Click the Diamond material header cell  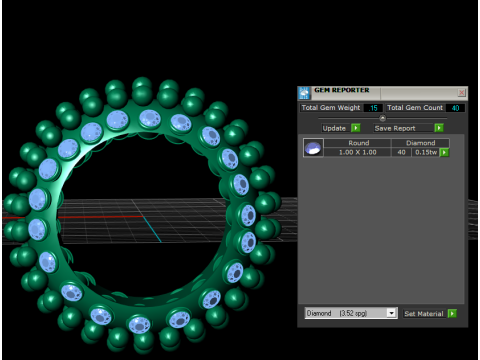[421, 143]
